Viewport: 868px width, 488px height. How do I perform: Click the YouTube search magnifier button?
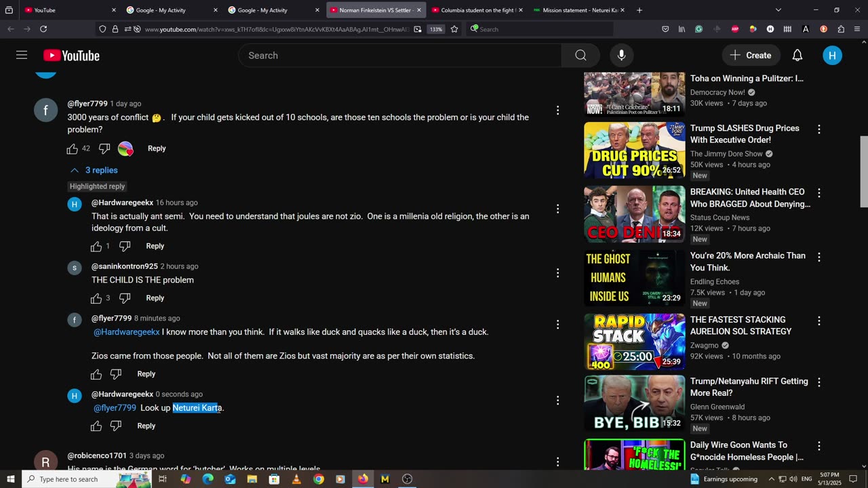pos(580,56)
